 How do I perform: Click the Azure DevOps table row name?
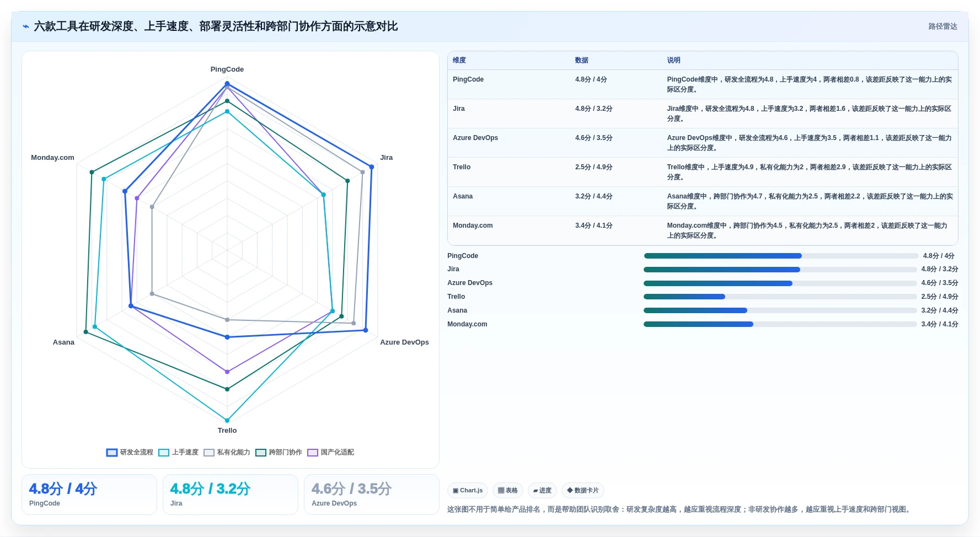point(475,138)
